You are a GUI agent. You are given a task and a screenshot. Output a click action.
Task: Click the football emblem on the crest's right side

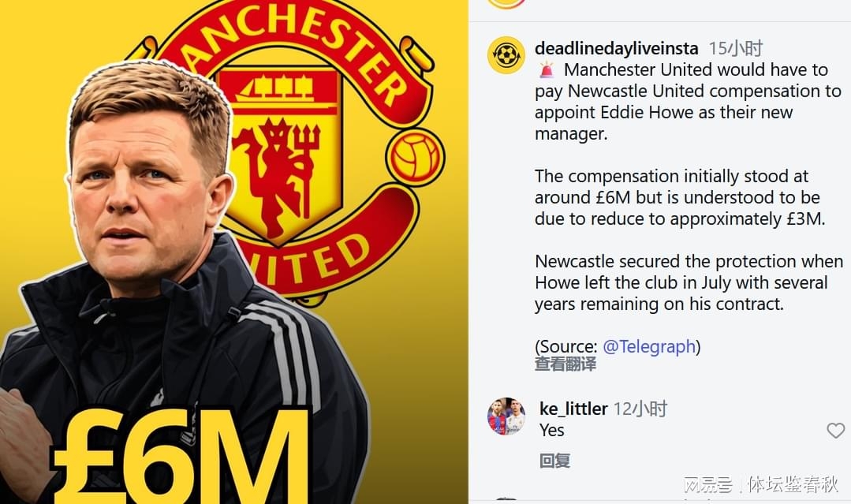tap(415, 157)
